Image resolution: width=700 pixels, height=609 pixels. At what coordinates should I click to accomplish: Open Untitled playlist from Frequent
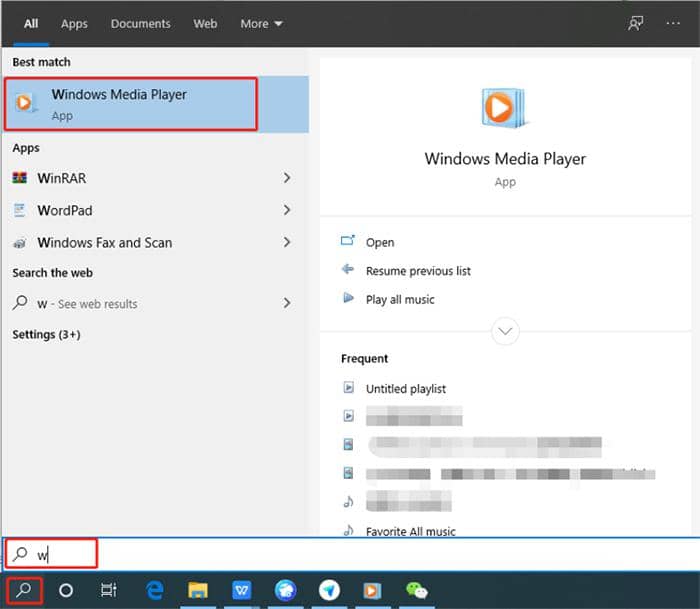point(406,389)
